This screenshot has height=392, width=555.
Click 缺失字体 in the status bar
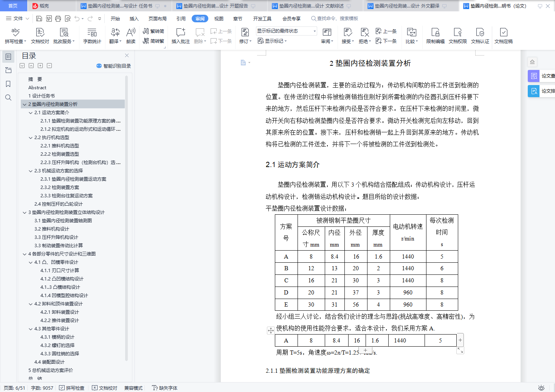tap(165, 388)
